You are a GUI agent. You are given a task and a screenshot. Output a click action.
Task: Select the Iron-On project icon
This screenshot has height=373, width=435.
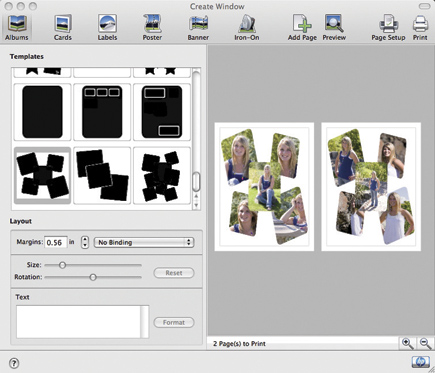click(x=247, y=27)
